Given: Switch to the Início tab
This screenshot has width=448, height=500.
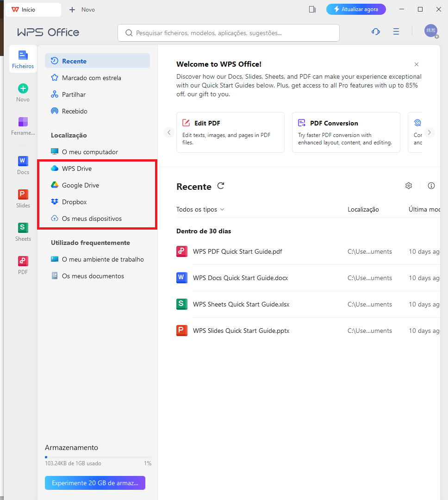Looking at the screenshot, I should coord(33,10).
